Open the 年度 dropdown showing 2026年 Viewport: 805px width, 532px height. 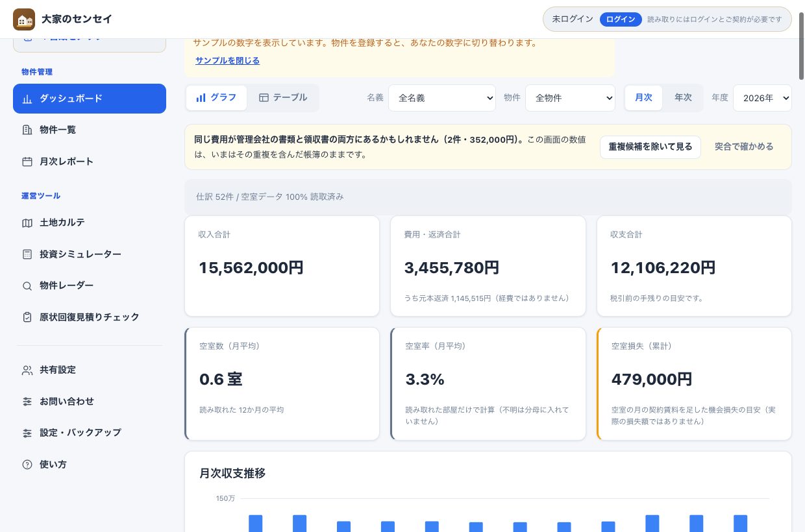[762, 98]
